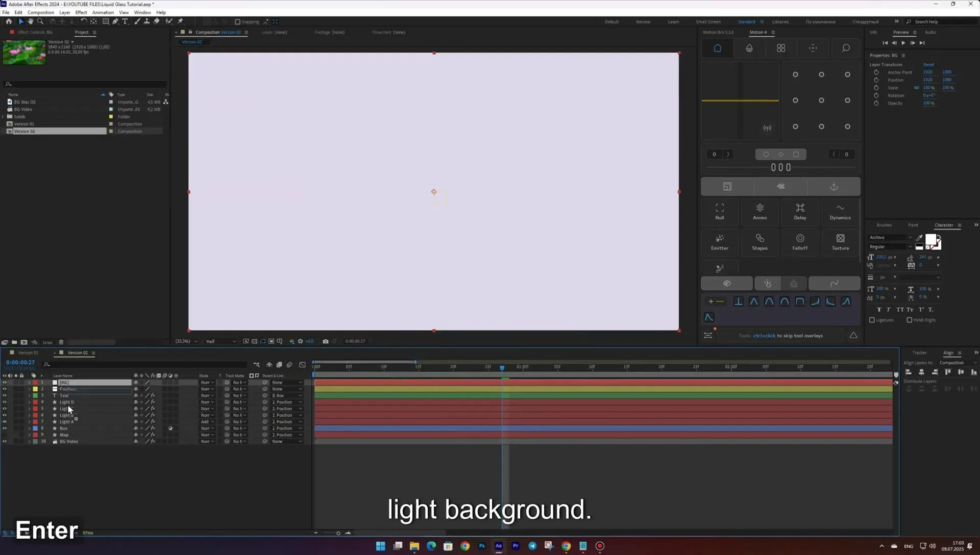
Task: Open Align Layers to Composition dropdown
Action: pos(958,363)
